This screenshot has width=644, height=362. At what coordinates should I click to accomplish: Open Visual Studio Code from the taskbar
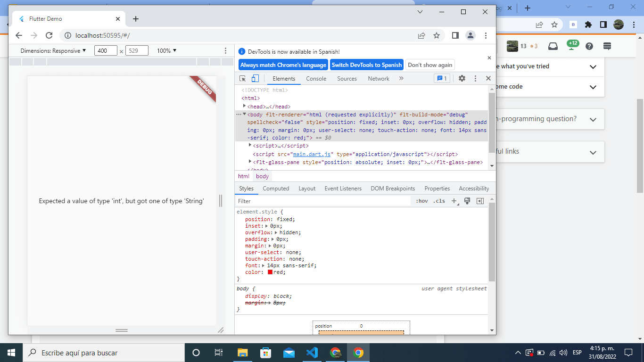pyautogui.click(x=312, y=353)
